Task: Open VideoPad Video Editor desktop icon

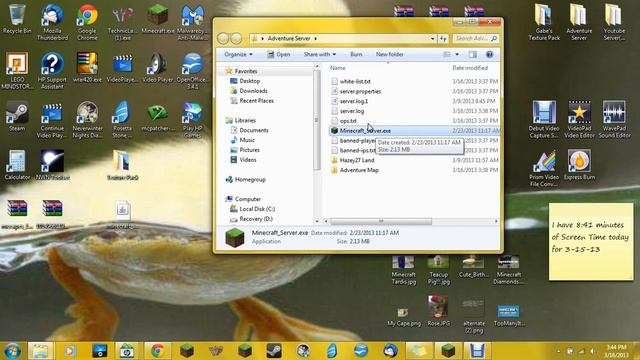Action: [579, 120]
